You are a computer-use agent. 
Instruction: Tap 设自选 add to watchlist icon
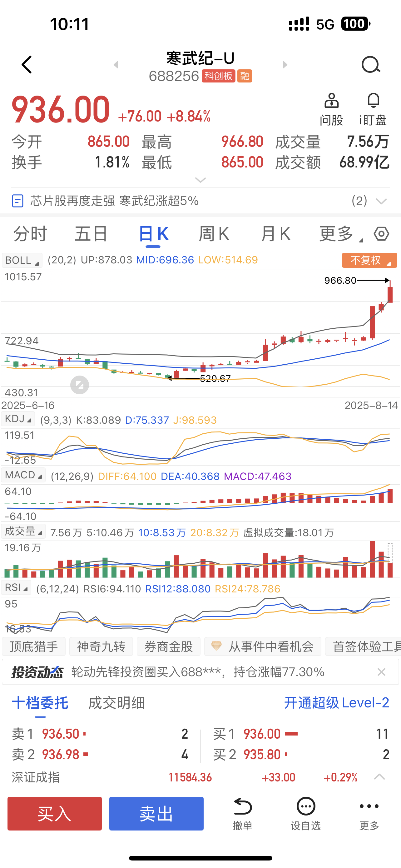[x=306, y=813]
